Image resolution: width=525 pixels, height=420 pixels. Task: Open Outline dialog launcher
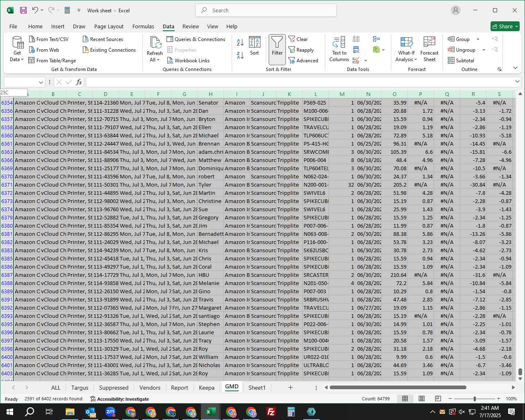click(500, 69)
